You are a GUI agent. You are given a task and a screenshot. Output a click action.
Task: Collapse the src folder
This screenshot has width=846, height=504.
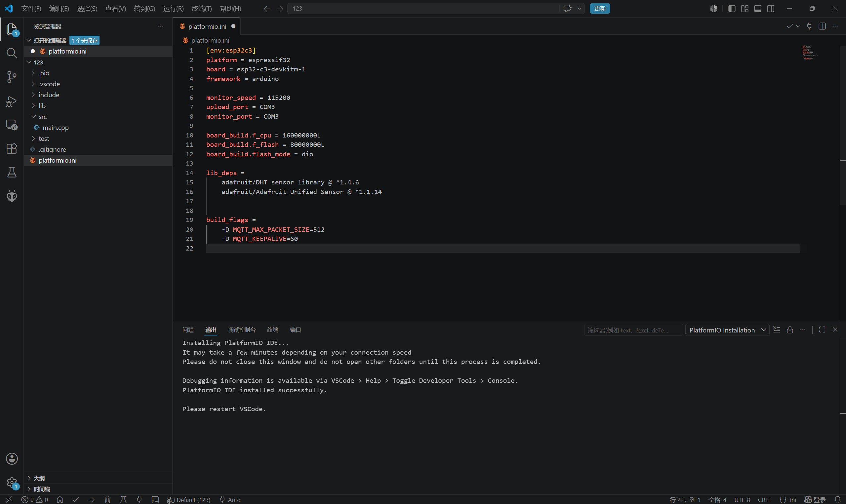pos(33,116)
